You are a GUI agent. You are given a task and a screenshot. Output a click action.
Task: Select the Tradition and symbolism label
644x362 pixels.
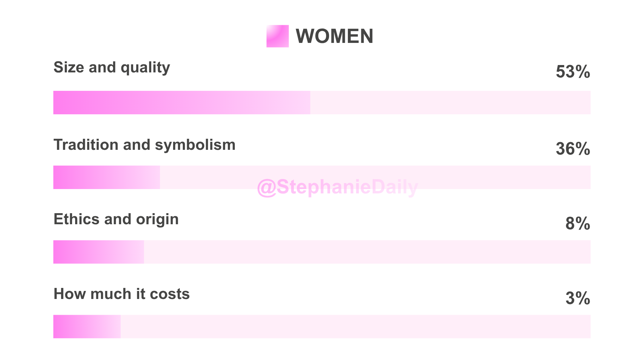coord(145,145)
